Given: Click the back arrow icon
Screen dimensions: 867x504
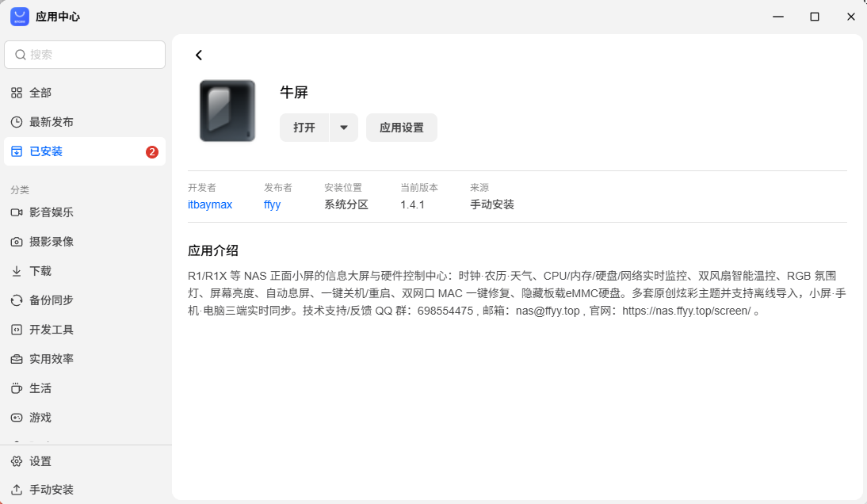Looking at the screenshot, I should (x=199, y=55).
